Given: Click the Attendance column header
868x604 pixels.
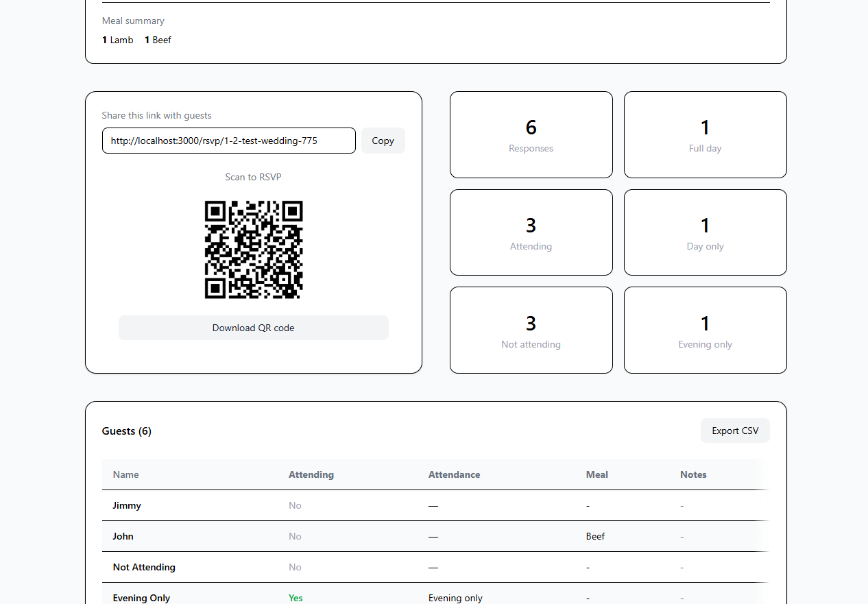Looking at the screenshot, I should (x=454, y=474).
